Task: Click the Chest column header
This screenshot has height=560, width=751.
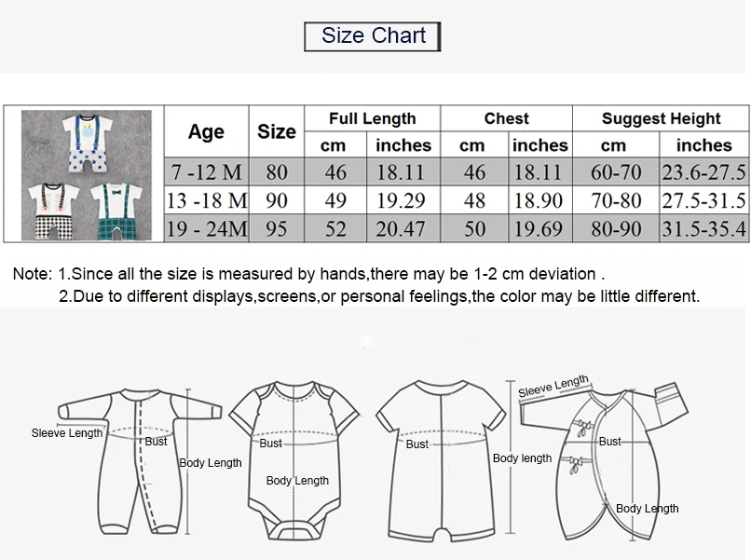Action: click(506, 118)
